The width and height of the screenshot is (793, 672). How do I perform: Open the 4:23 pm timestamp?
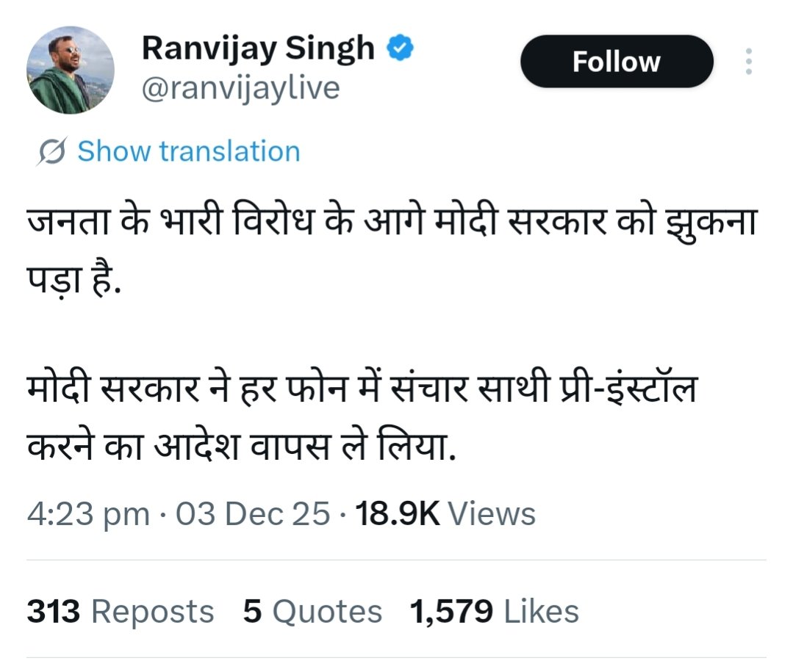(87, 514)
